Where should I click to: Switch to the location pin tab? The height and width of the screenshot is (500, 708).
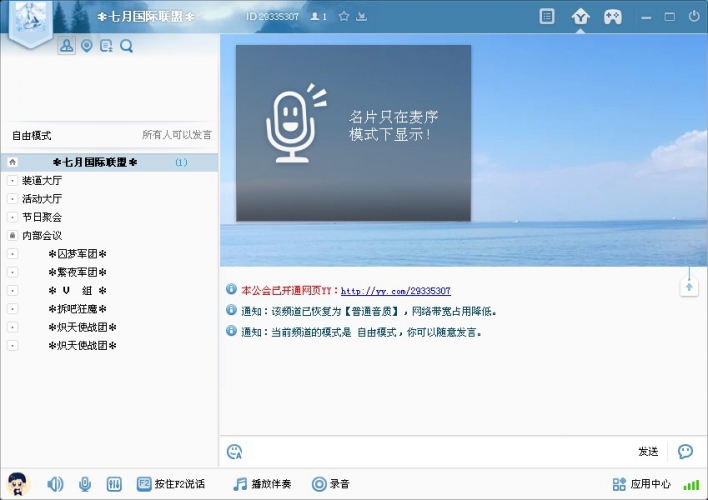87,46
